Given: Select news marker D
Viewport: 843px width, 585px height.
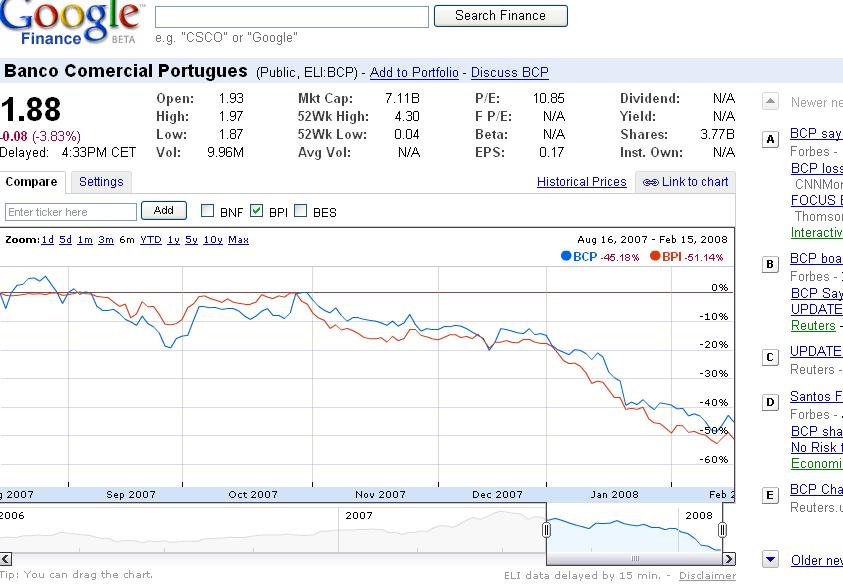Looking at the screenshot, I should point(770,402).
